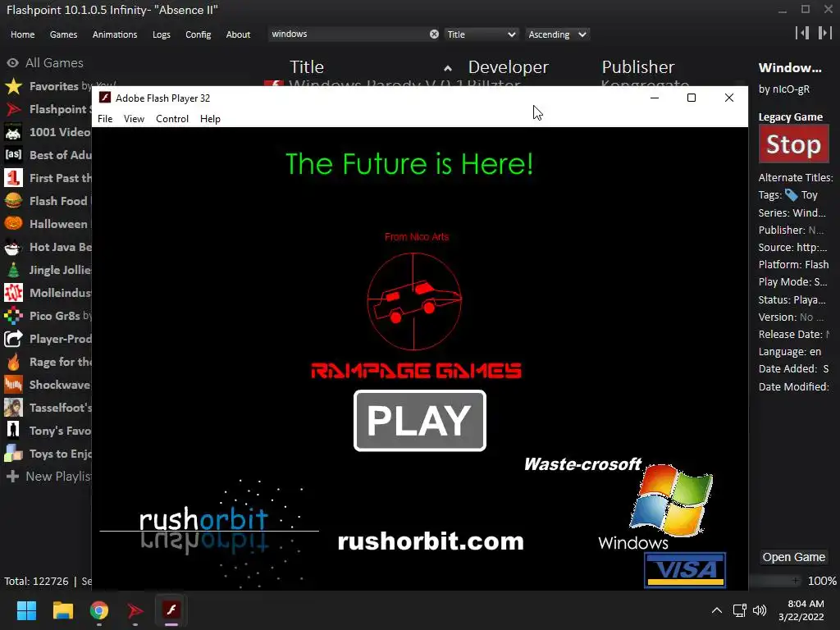Launch Chrome from the taskbar
Image resolution: width=840 pixels, height=630 pixels.
[x=99, y=610]
